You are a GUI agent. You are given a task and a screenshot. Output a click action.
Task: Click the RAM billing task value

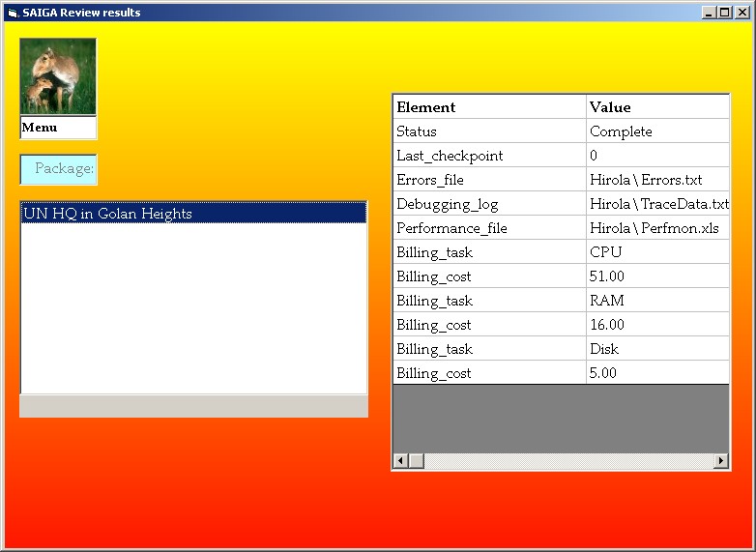[x=657, y=301]
